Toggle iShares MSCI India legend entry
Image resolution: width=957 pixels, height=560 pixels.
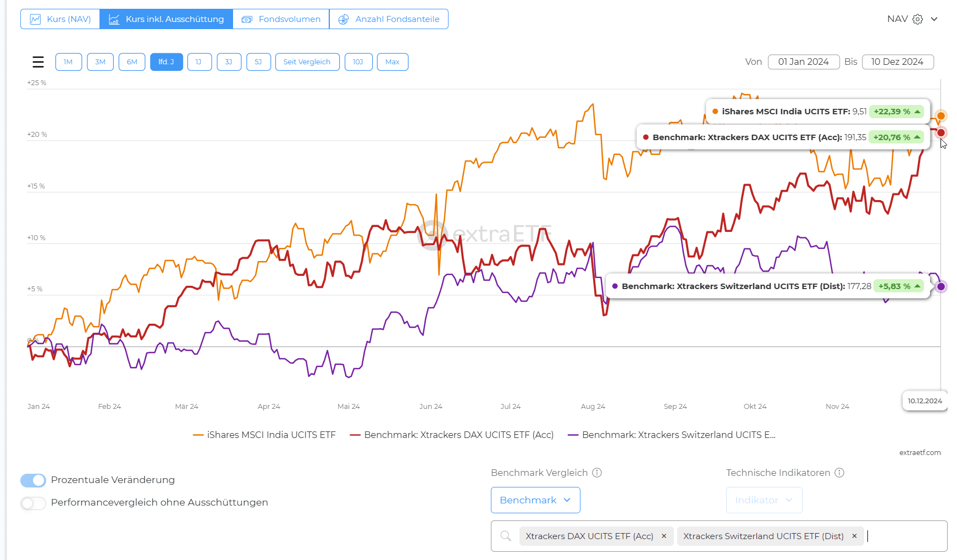click(x=264, y=435)
